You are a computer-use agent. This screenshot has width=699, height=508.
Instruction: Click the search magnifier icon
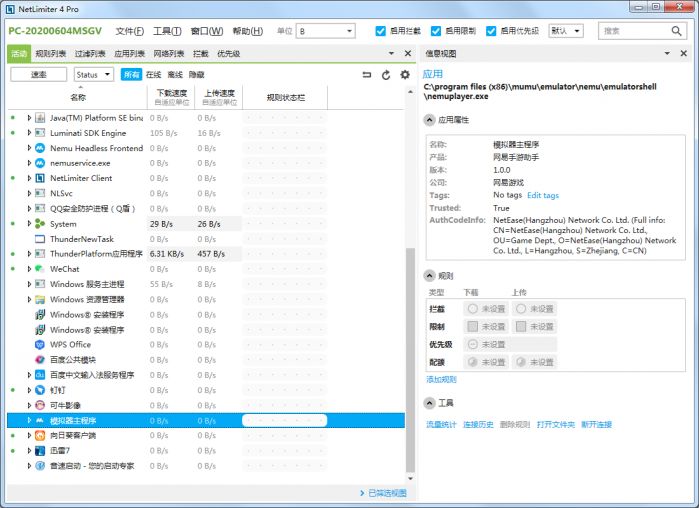[x=676, y=31]
